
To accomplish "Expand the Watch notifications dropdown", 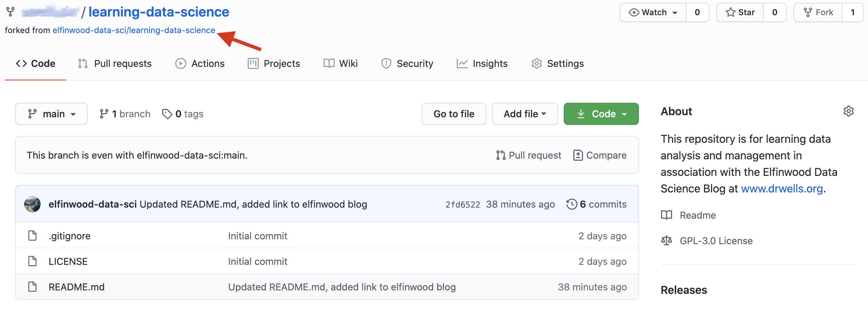I will click(x=653, y=12).
